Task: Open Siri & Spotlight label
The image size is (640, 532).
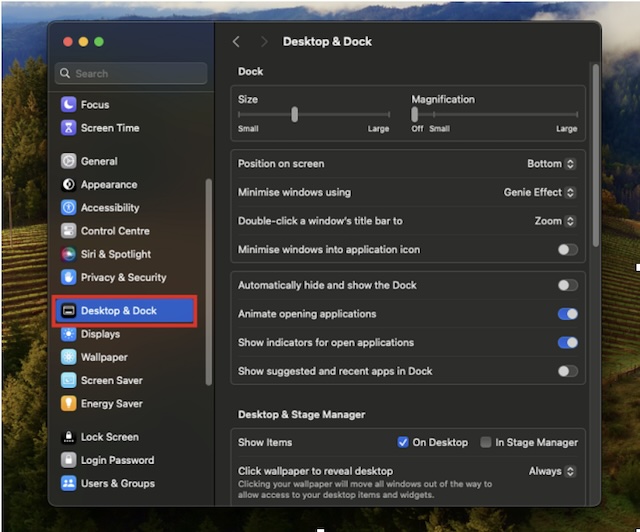Action: point(116,254)
